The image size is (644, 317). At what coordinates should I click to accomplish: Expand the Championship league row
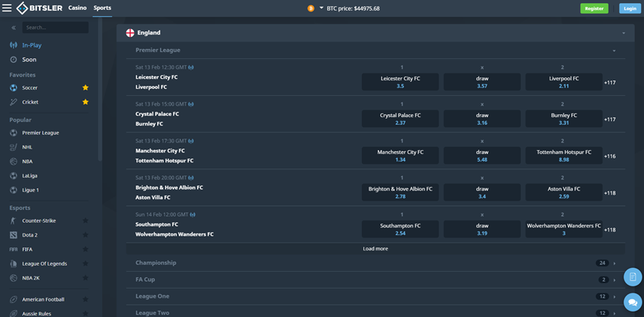click(376, 263)
